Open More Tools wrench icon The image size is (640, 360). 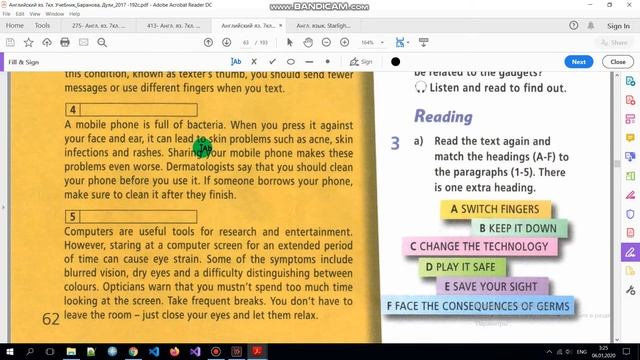coord(630,290)
